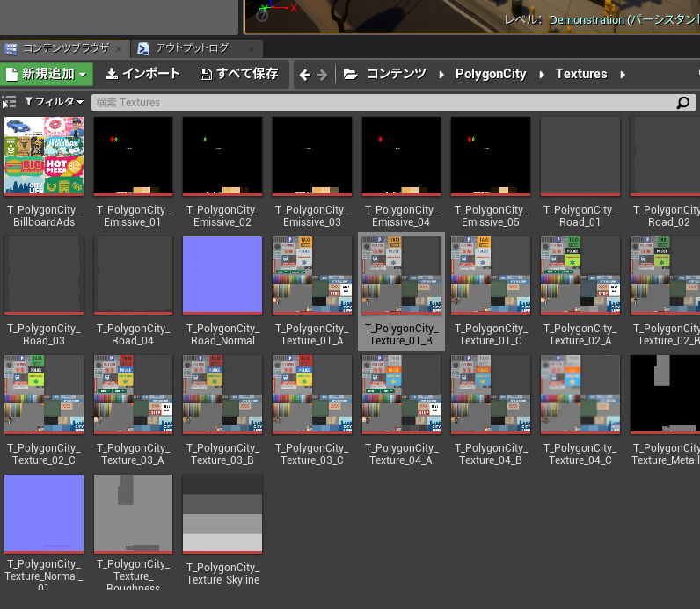Close the アウトプットログ tab

(x=252, y=49)
